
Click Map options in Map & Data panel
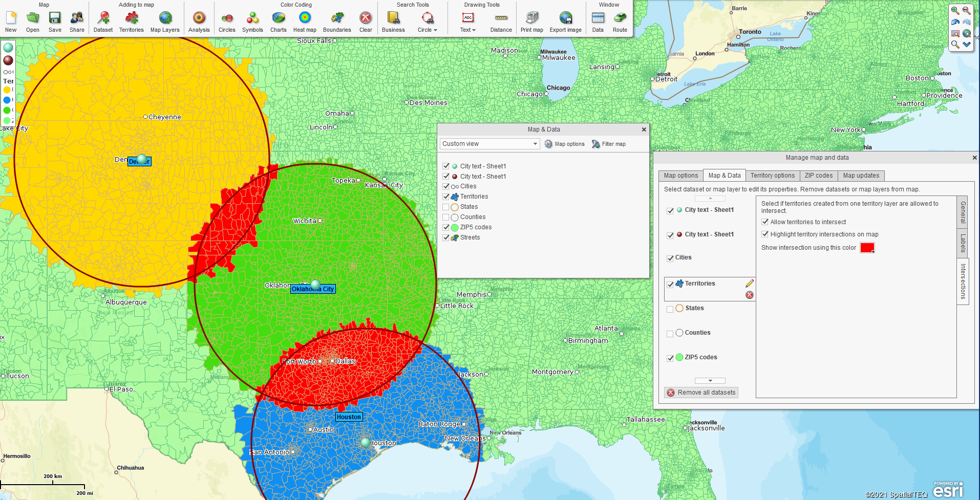565,144
